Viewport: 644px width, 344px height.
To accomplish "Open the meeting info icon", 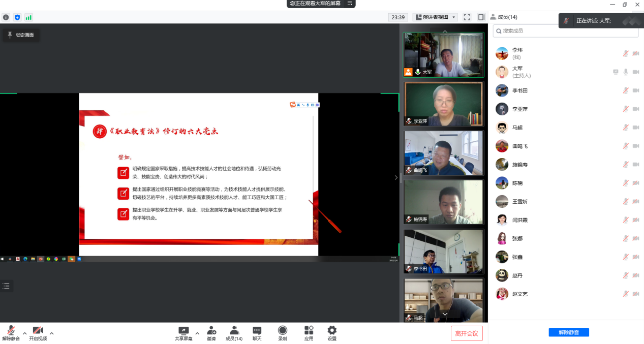I will (6, 17).
